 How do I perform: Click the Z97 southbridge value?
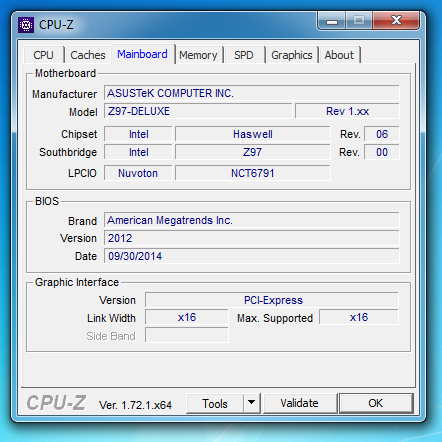point(253,152)
